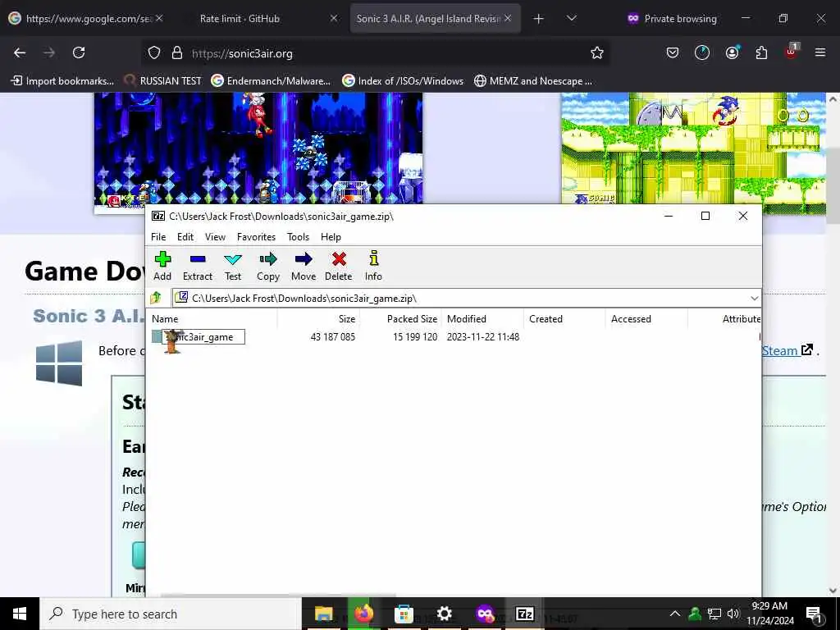Sort by the Accessed column header

(x=646, y=319)
